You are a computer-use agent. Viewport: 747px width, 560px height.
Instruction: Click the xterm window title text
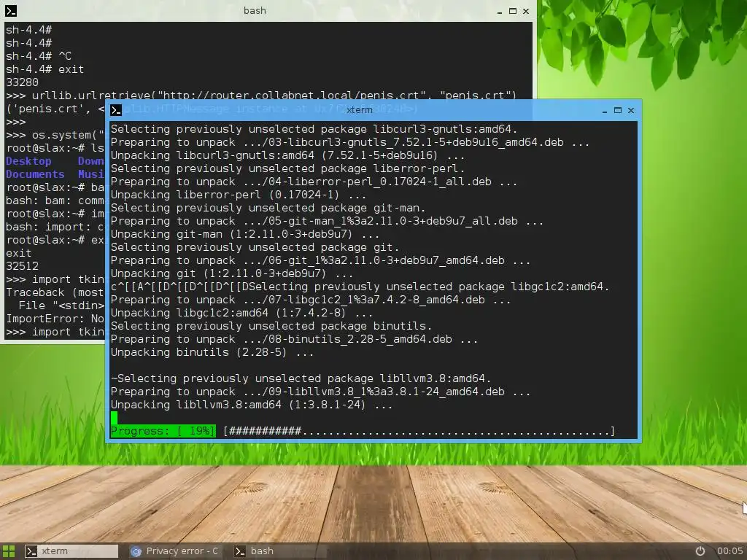359,110
